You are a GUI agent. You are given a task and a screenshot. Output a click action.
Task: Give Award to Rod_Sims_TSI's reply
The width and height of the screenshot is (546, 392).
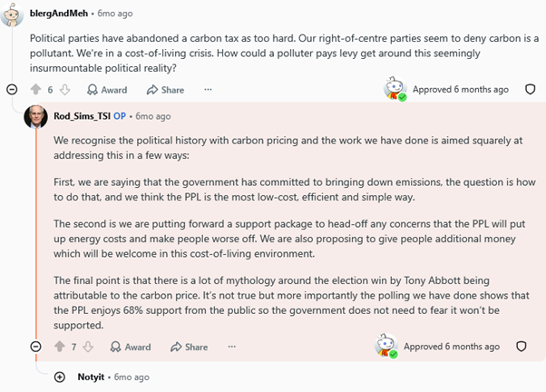(x=131, y=347)
